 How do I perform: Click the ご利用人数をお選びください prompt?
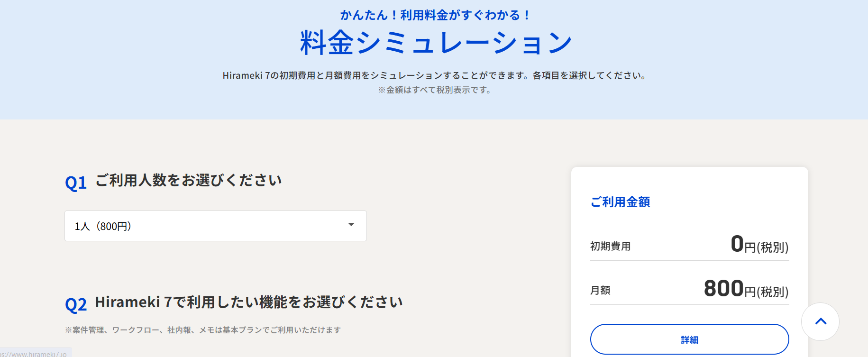(x=189, y=180)
